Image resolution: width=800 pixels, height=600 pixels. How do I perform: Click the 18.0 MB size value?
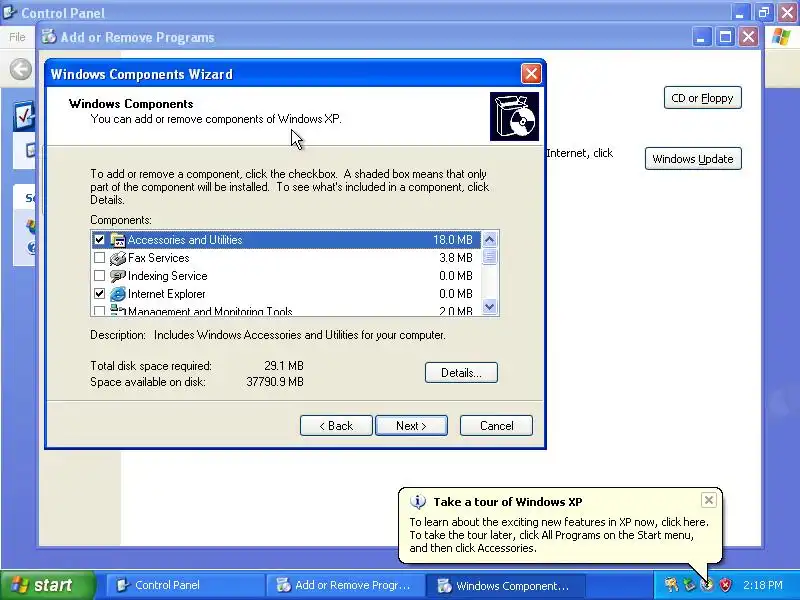coord(453,240)
